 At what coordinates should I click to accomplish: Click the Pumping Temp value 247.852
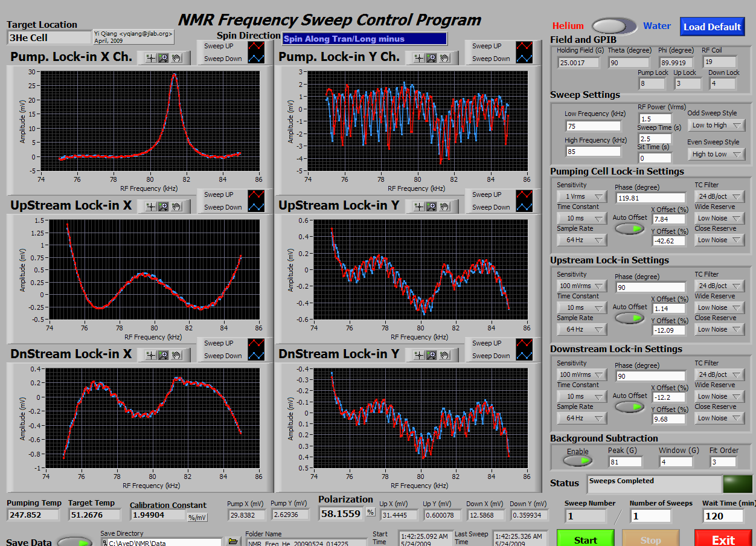[x=33, y=515]
